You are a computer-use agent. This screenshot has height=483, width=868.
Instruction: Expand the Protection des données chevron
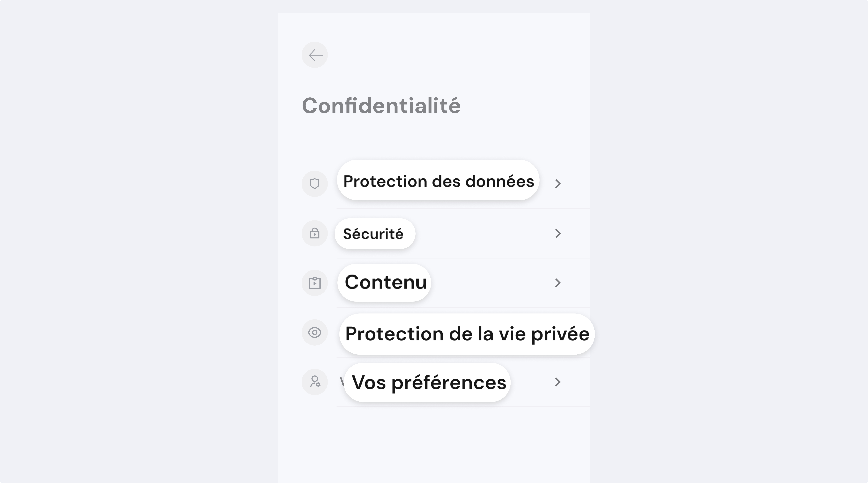(x=558, y=184)
